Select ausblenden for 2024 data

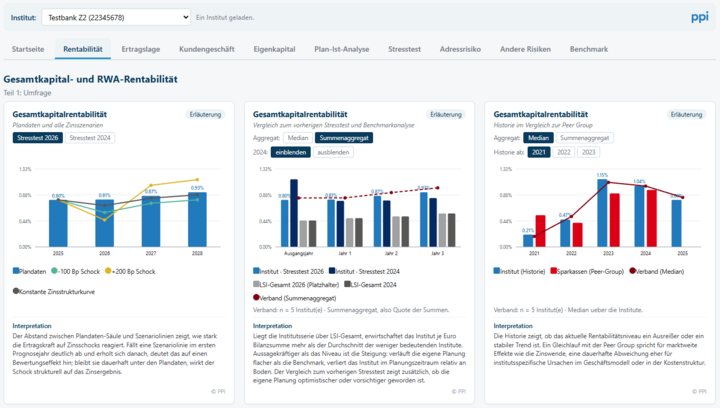click(333, 152)
